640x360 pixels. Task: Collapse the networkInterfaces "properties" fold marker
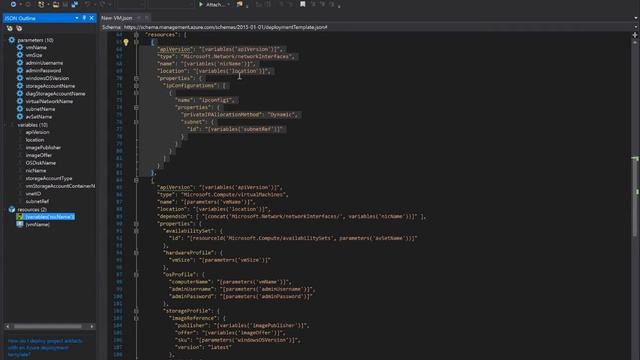(136, 78)
